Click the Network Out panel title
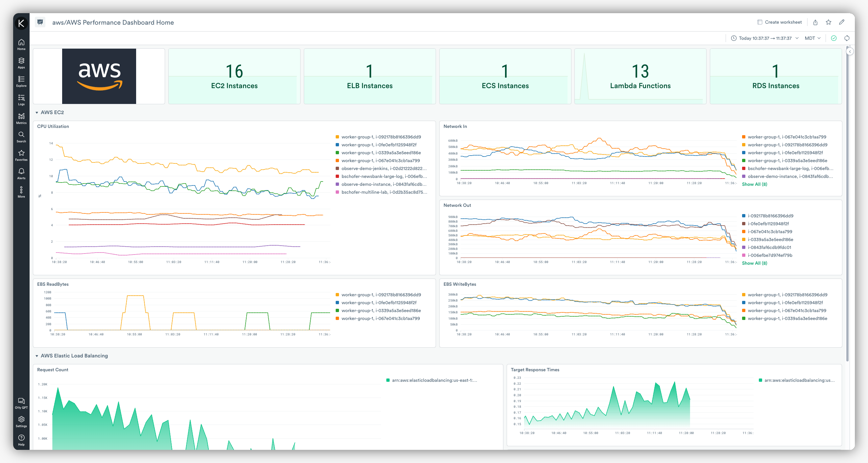This screenshot has width=868, height=463. 457,205
